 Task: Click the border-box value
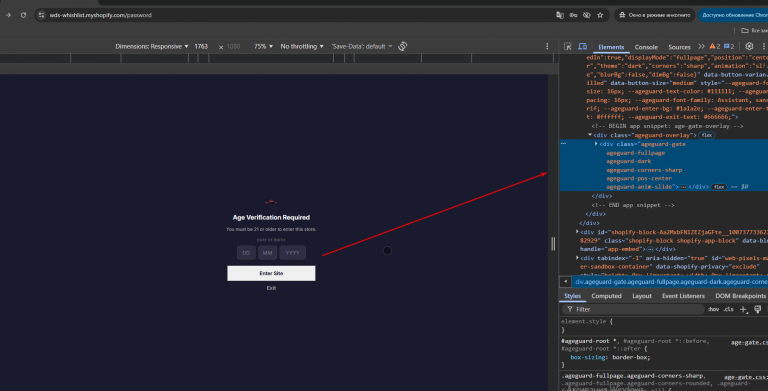click(x=631, y=358)
